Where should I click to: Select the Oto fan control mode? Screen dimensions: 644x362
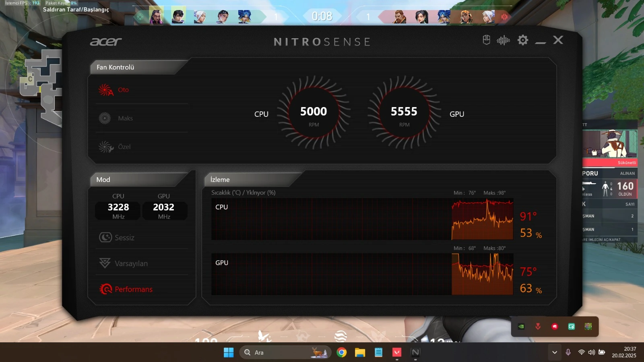click(114, 90)
